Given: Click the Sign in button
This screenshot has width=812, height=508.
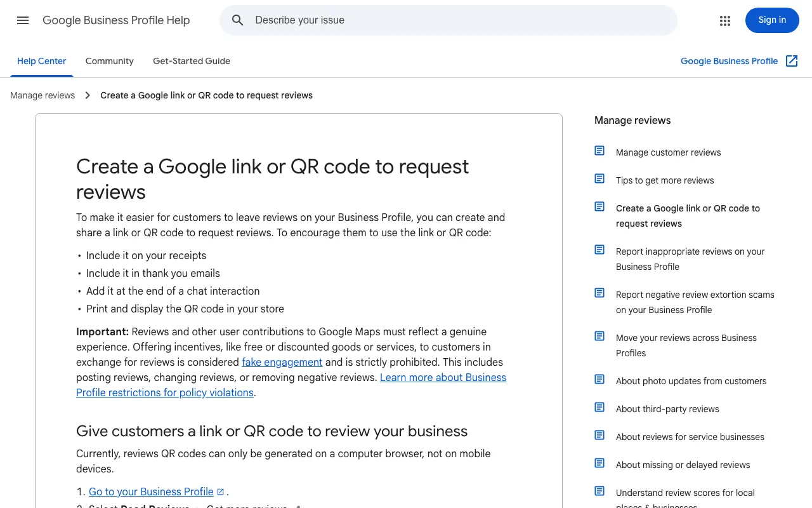Looking at the screenshot, I should [x=772, y=20].
